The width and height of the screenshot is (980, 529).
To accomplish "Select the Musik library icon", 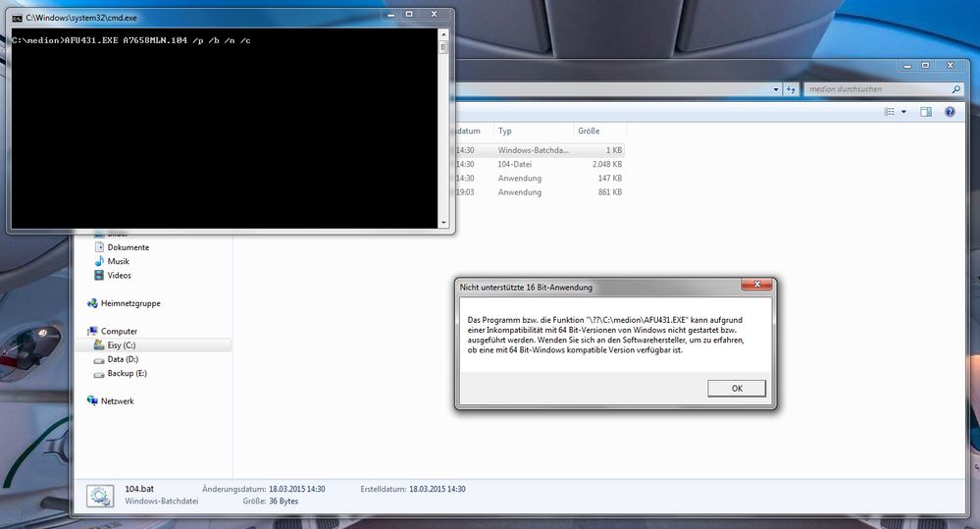I will [99, 261].
